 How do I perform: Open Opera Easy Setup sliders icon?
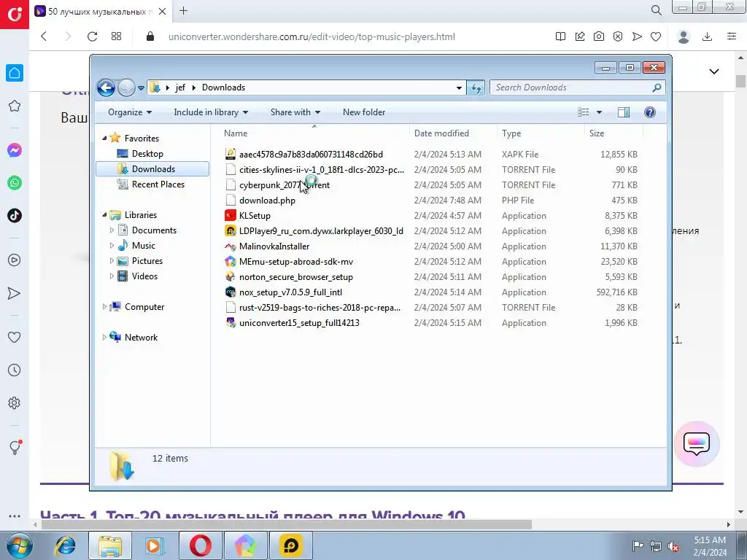pyautogui.click(x=732, y=36)
